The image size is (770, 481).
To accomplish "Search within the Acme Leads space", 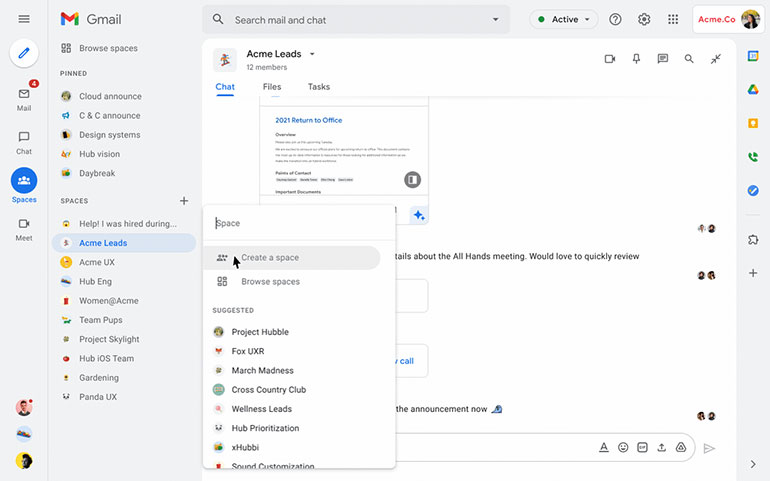I will coord(689,59).
